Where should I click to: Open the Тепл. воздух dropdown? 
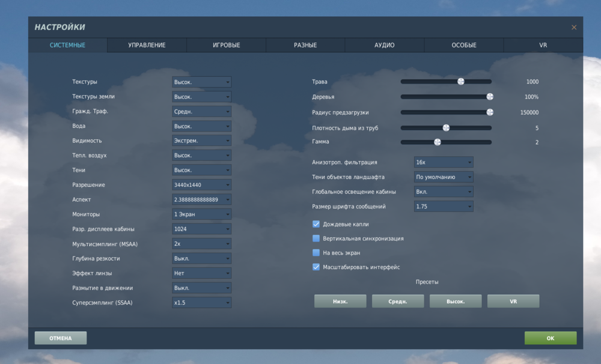201,156
